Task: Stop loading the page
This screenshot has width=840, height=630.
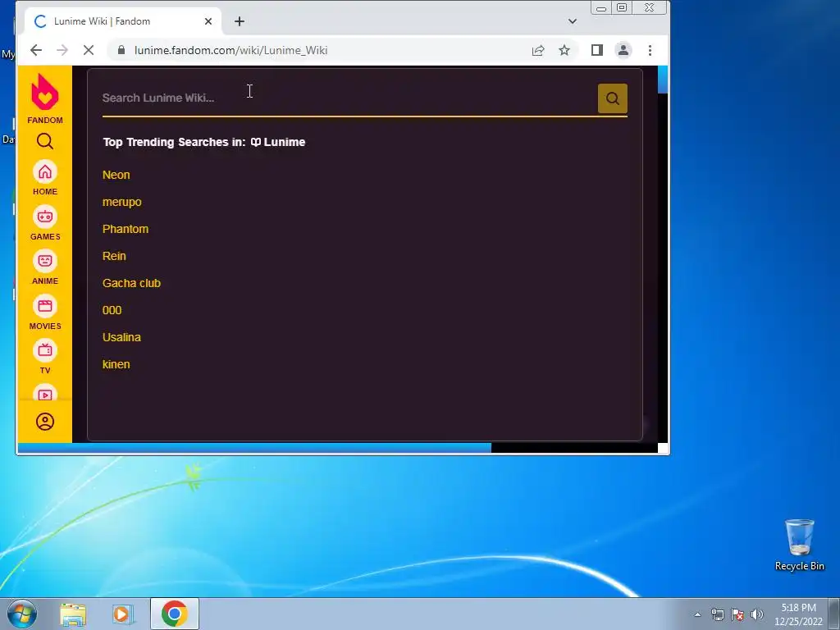Action: click(x=89, y=50)
